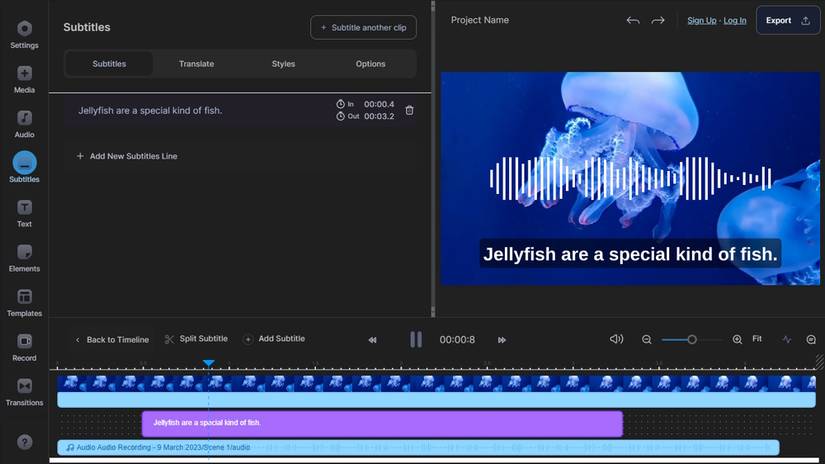The image size is (825, 464).
Task: Click the Out time clock icon
Action: click(x=340, y=116)
